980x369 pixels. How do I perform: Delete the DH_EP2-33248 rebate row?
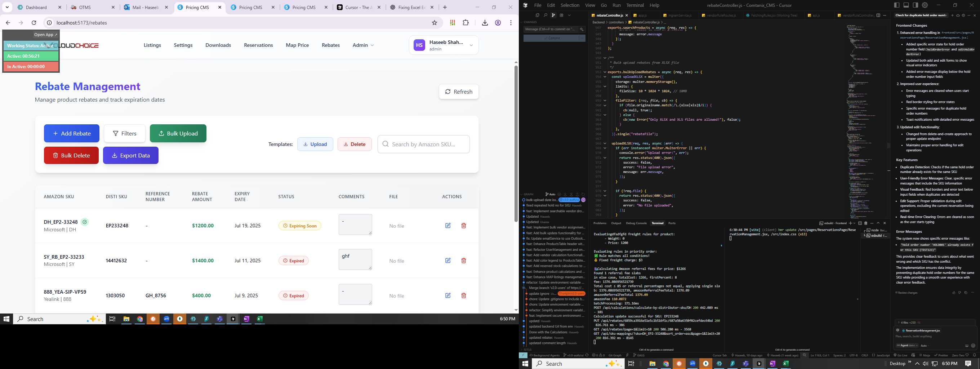pyautogui.click(x=463, y=226)
